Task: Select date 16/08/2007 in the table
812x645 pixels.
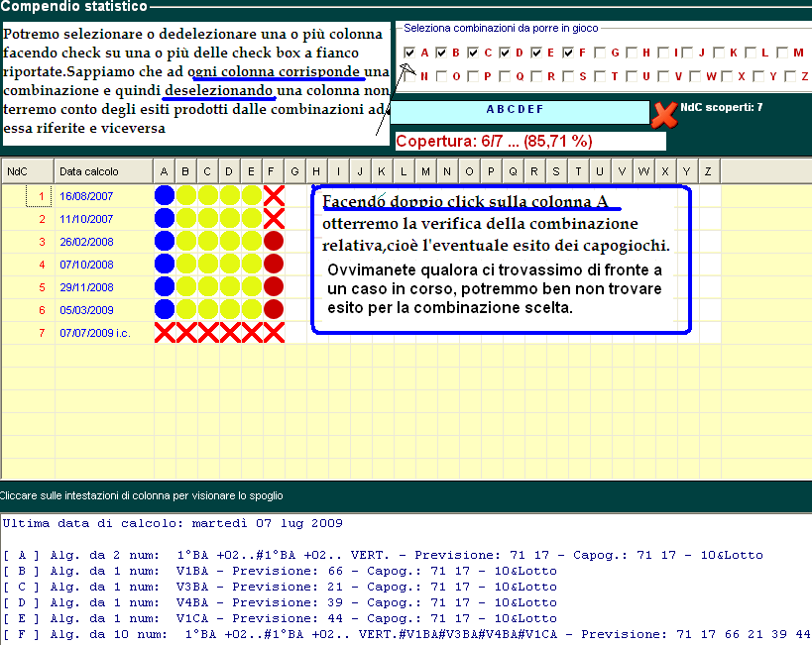Action: pos(86,196)
